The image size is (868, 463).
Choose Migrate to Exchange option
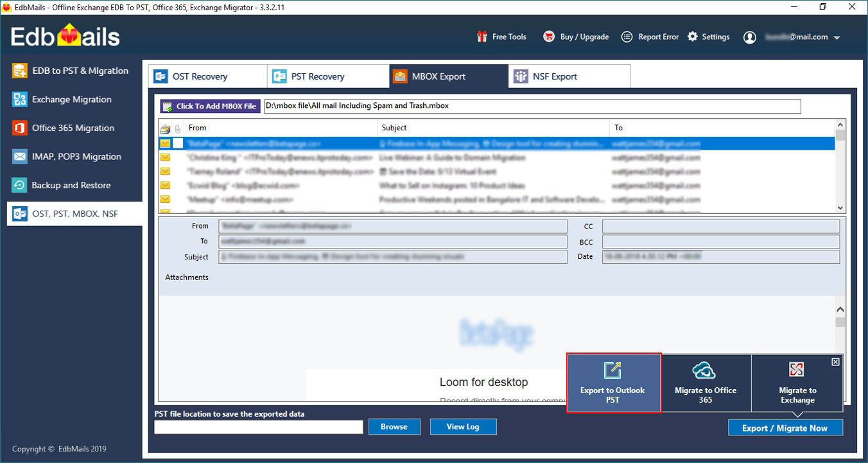click(797, 383)
